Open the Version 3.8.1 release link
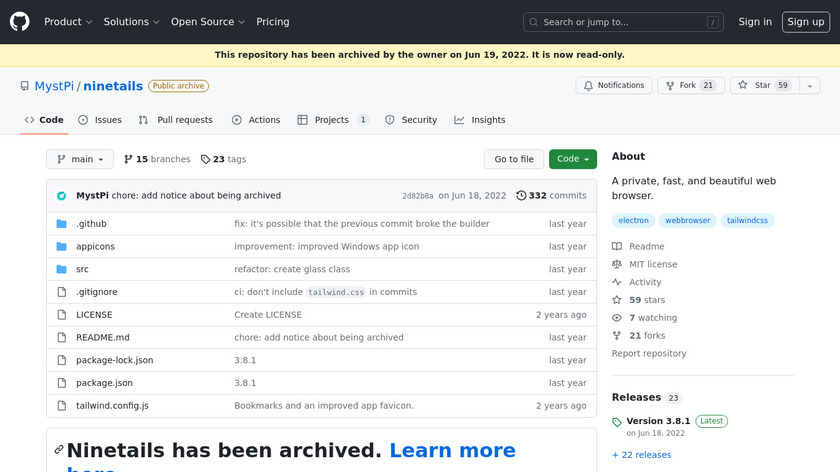This screenshot has height=472, width=840. [658, 421]
